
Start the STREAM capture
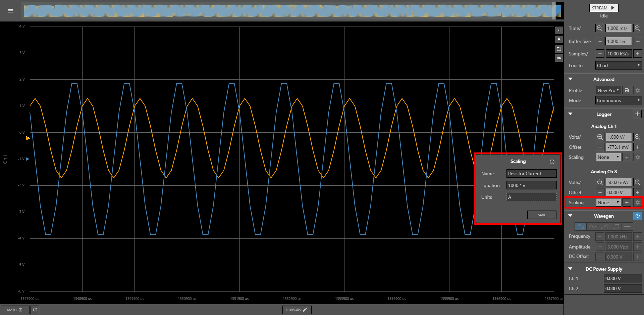[x=603, y=8]
